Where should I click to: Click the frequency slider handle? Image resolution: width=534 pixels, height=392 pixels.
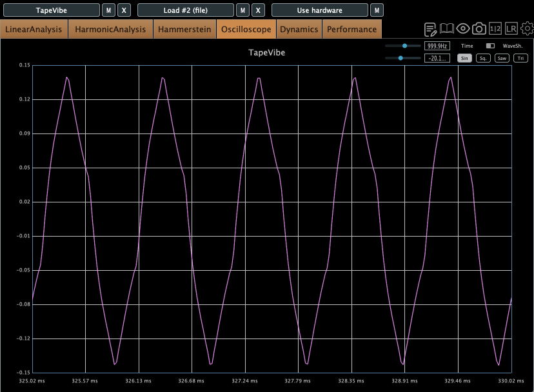point(404,46)
